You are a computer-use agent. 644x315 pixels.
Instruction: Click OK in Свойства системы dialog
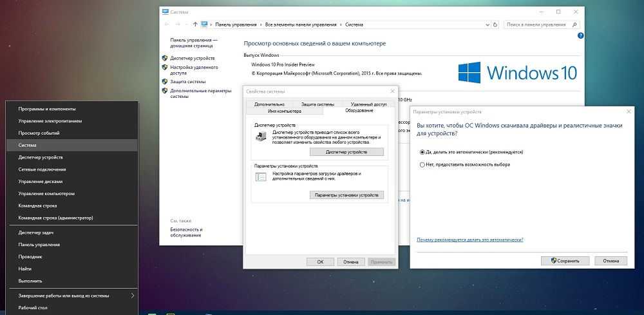320,262
